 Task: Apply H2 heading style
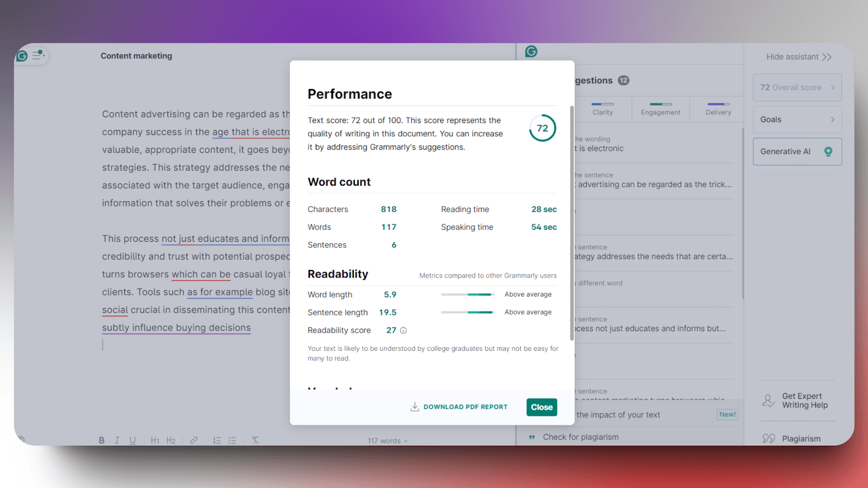(171, 440)
